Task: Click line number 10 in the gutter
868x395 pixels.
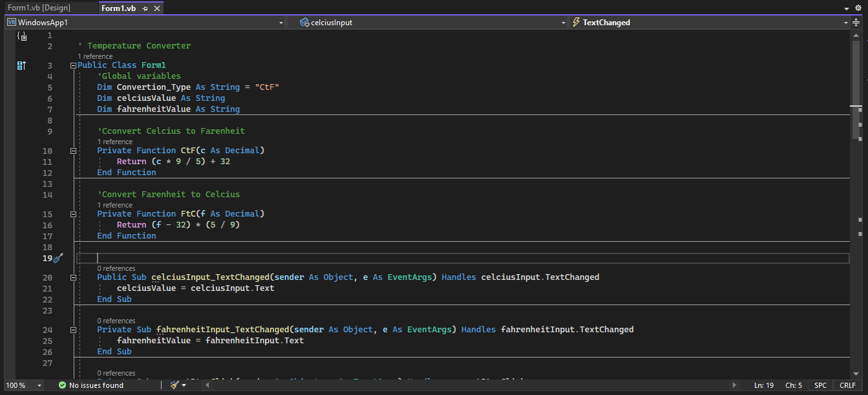Action: [48, 151]
